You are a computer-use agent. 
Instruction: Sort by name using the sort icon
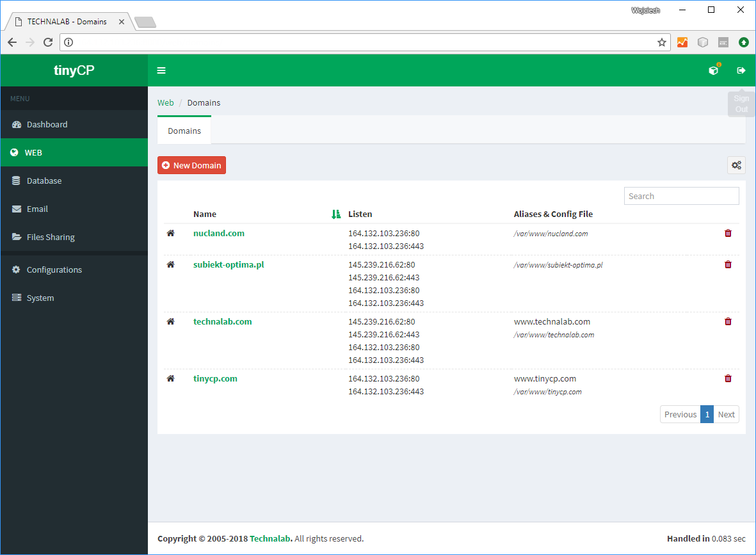click(x=336, y=214)
